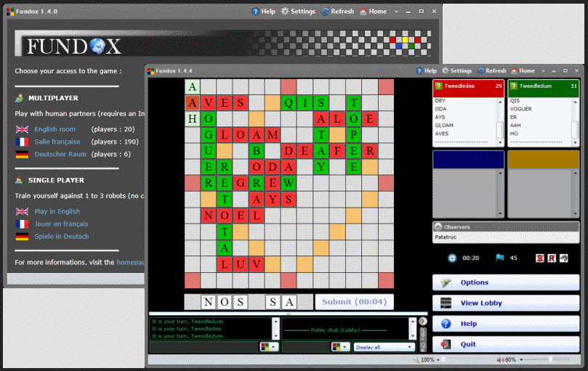The width and height of the screenshot is (588, 371).
Task: Click UK flag beside Play in English
Action: (22, 211)
